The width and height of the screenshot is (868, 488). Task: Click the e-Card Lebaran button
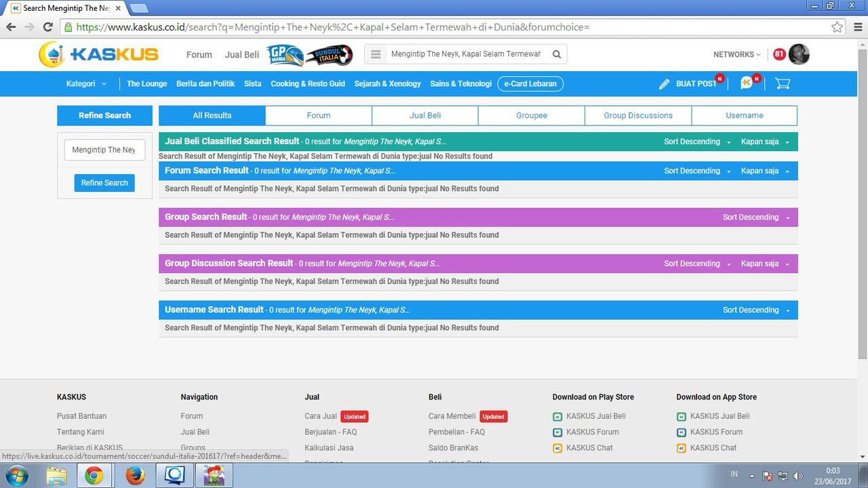pyautogui.click(x=530, y=84)
